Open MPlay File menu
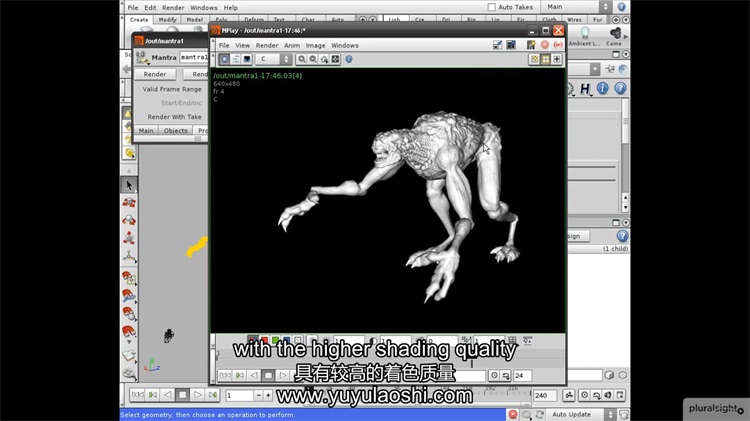This screenshot has width=750, height=421. pyautogui.click(x=224, y=45)
